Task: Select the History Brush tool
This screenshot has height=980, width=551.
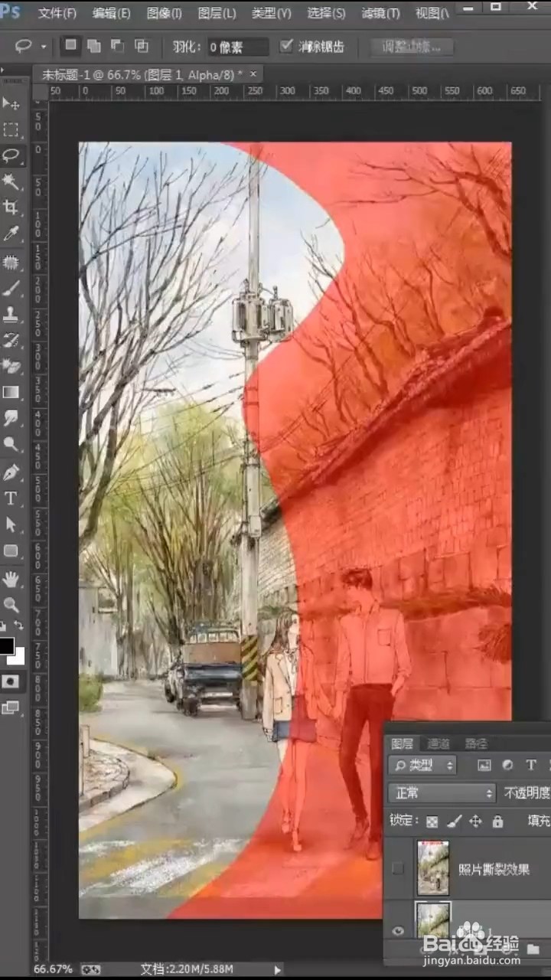Action: [11, 341]
